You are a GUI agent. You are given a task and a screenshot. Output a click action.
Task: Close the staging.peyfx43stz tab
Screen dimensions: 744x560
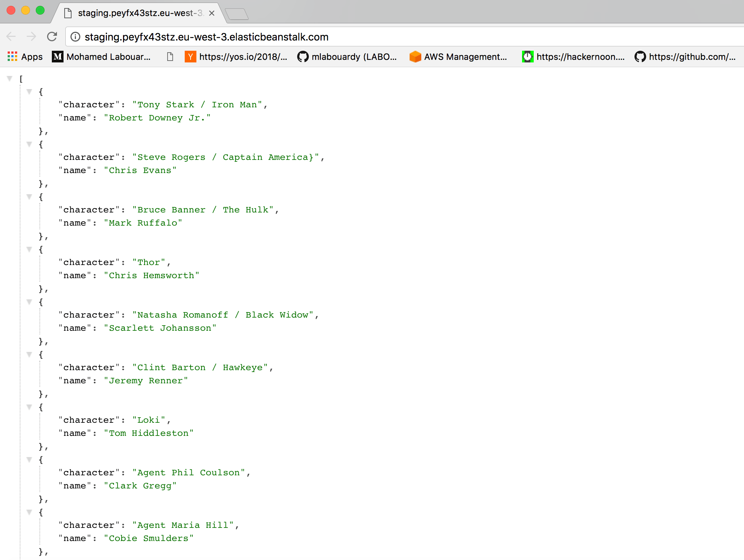click(x=212, y=13)
